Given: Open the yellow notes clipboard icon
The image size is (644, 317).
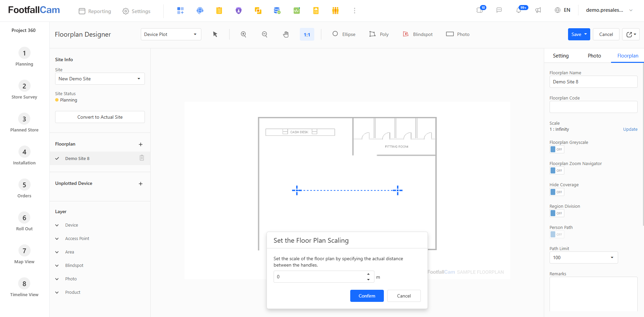Looking at the screenshot, I should point(219,11).
